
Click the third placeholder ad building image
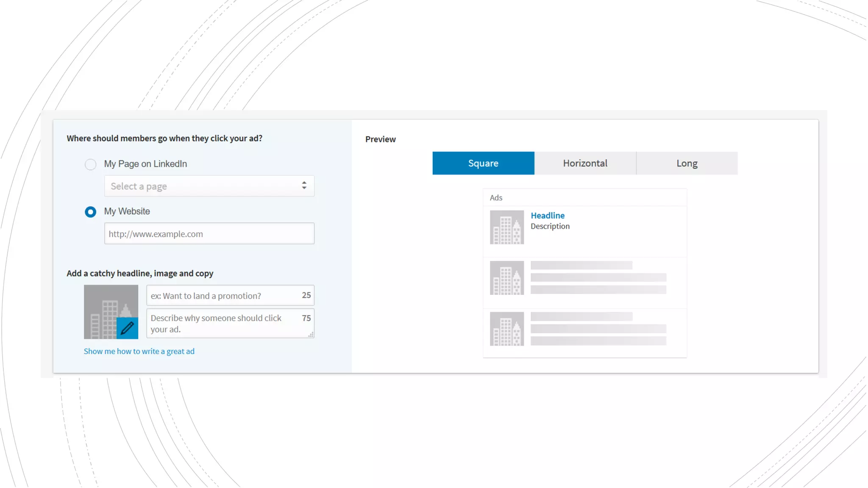pyautogui.click(x=507, y=329)
